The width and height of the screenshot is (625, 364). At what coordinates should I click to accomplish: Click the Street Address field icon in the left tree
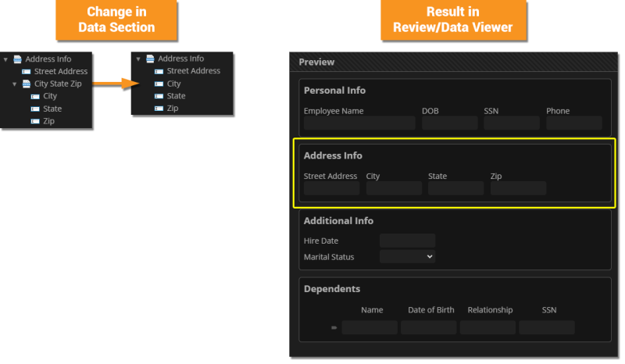coord(27,72)
